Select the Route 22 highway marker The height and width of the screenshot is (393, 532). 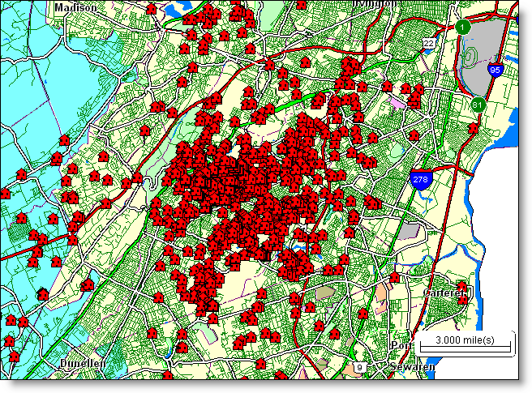(428, 41)
